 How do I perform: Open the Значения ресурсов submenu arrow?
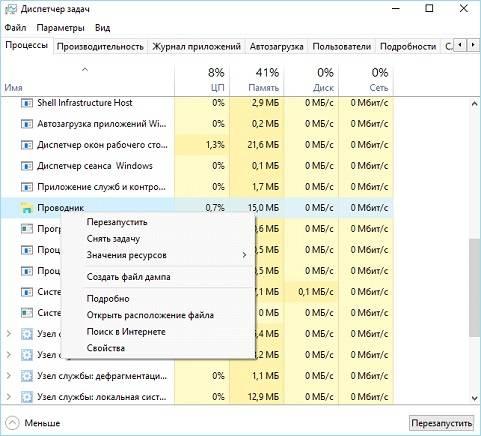click(244, 255)
